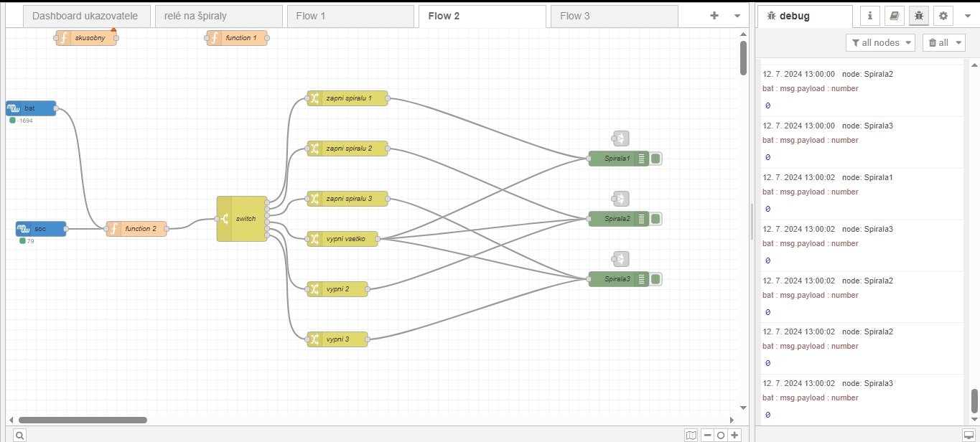Click the search flows magnifier icon
The image size is (980, 442).
click(19, 435)
